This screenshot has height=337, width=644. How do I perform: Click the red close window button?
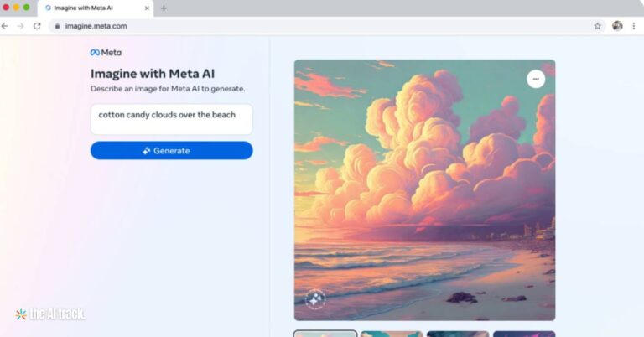[x=6, y=8]
